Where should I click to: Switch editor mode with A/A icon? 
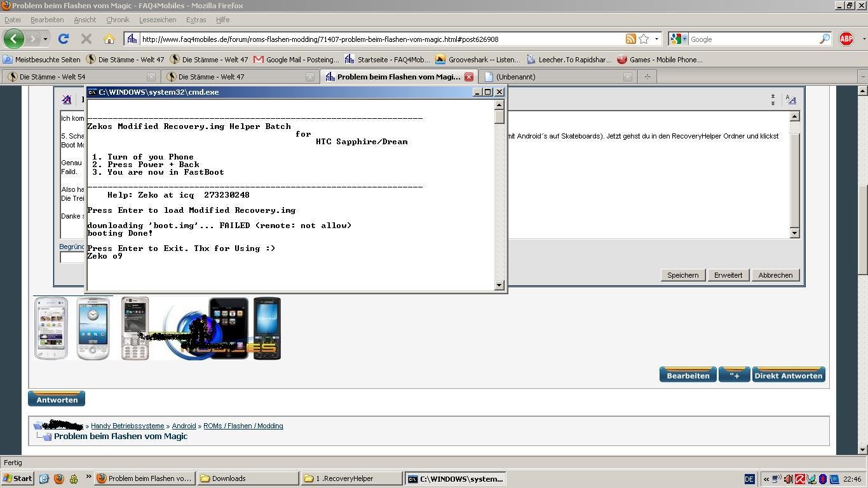pos(790,100)
